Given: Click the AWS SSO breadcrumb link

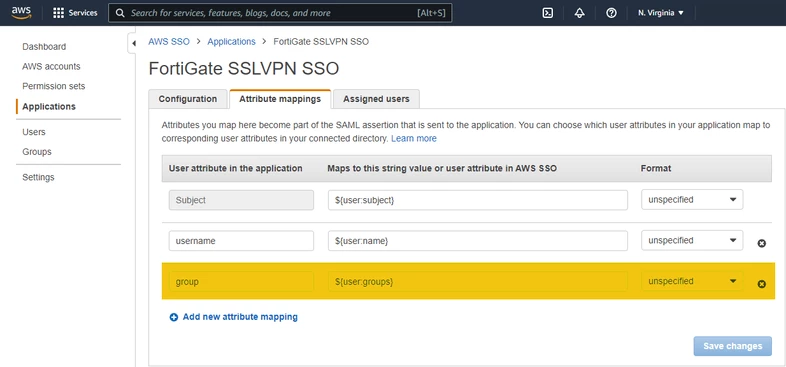Looking at the screenshot, I should [169, 42].
